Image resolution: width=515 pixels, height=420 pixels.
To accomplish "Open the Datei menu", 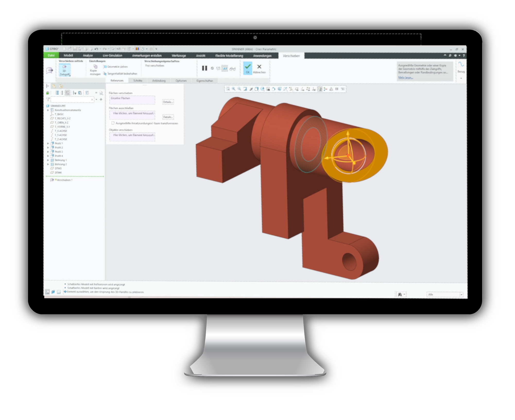I will tap(51, 55).
